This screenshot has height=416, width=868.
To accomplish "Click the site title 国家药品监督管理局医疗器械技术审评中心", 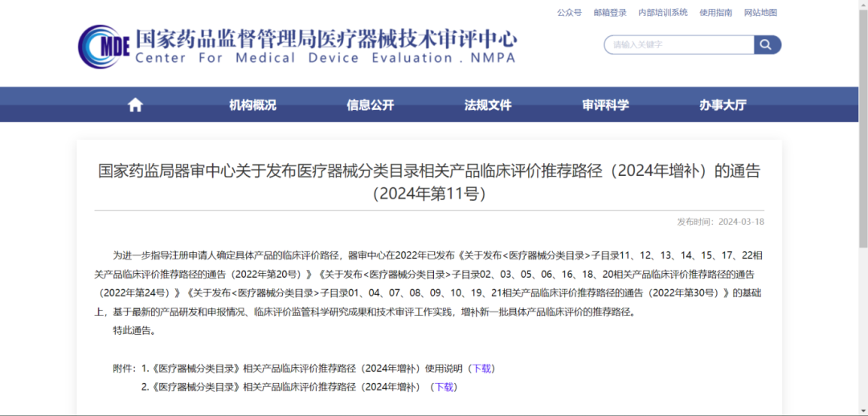I will pyautogui.click(x=326, y=39).
